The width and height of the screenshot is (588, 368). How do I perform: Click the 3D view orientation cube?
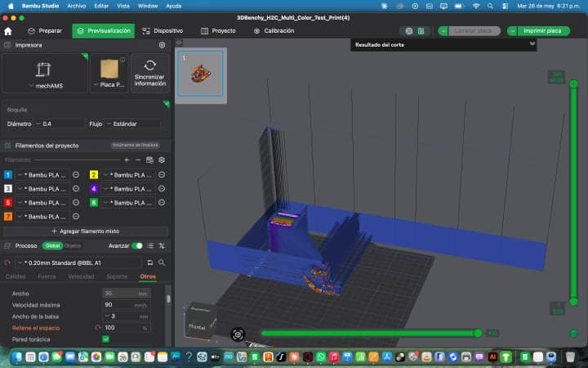tap(201, 321)
